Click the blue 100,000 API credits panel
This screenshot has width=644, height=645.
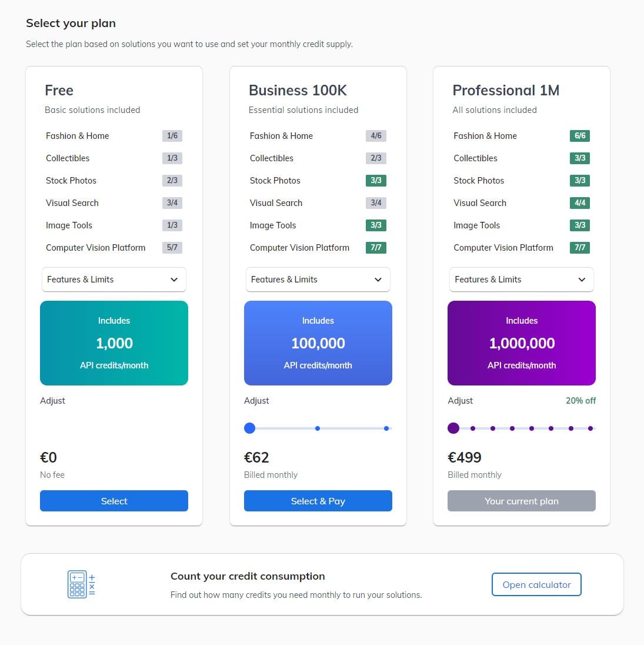tap(318, 343)
